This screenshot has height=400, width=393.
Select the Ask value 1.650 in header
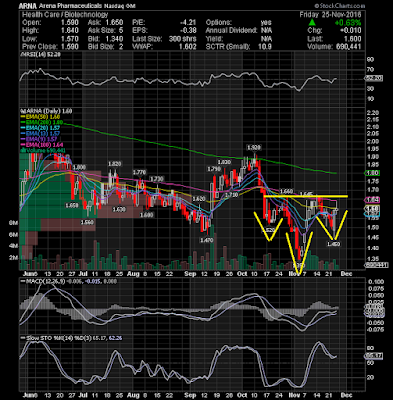115,23
